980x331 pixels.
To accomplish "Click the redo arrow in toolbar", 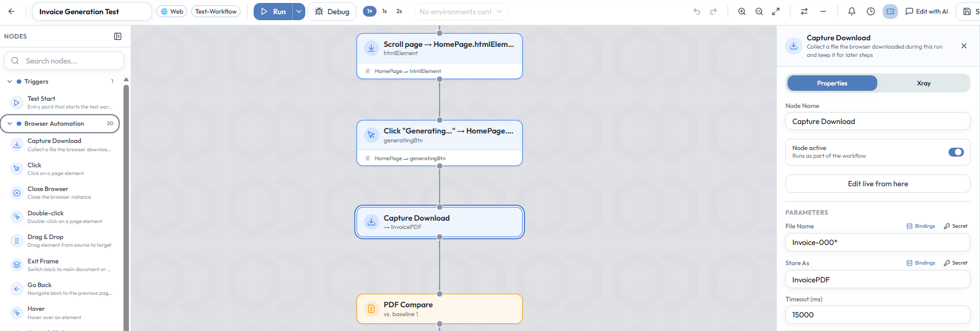I will coord(713,11).
